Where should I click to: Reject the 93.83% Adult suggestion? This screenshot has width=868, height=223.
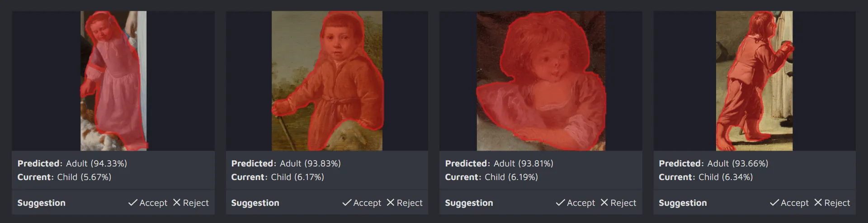[x=405, y=203]
